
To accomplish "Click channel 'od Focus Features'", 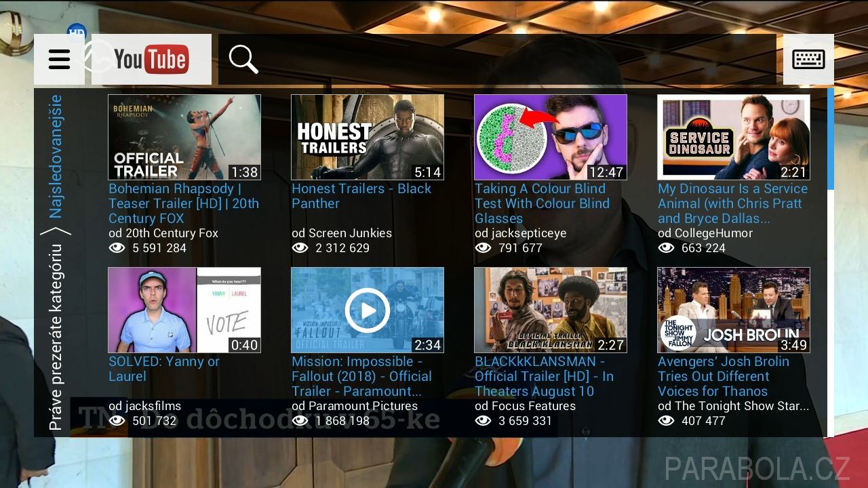I will pyautogui.click(x=525, y=406).
